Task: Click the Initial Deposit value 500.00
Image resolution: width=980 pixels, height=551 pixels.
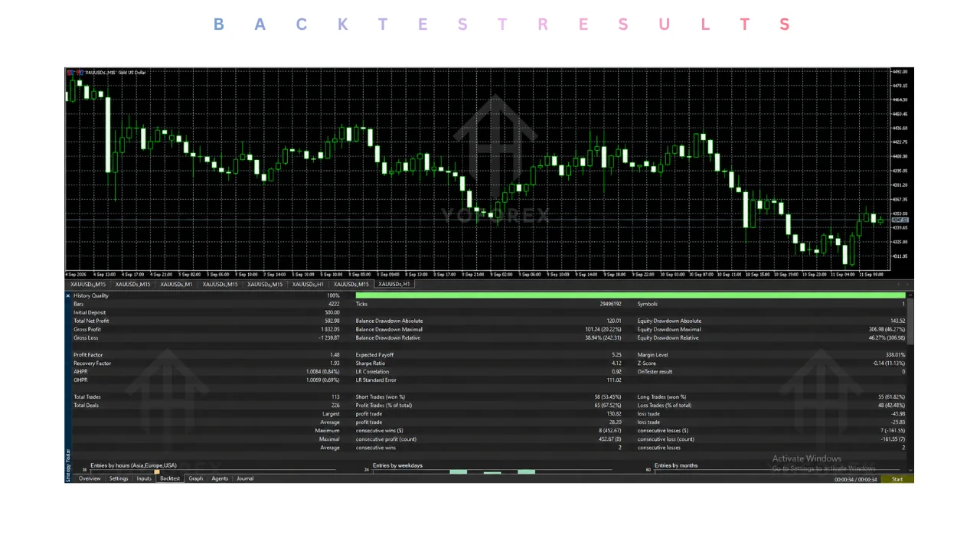Action: point(332,312)
